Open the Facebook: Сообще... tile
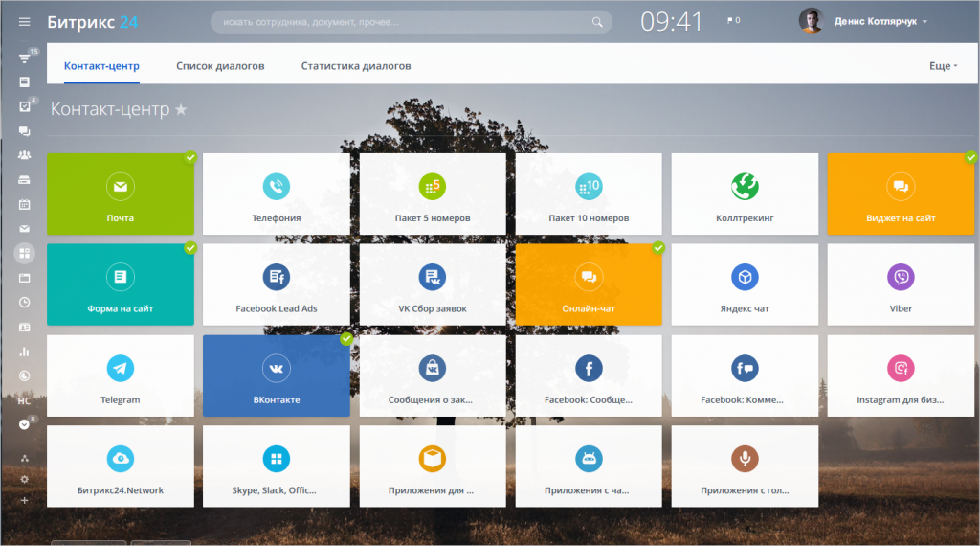 pos(589,375)
